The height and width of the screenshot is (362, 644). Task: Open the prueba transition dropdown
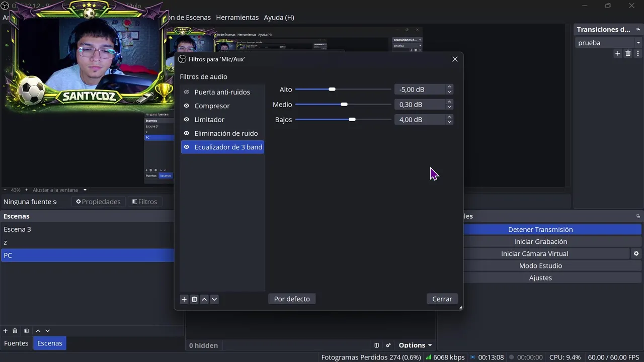(608, 43)
